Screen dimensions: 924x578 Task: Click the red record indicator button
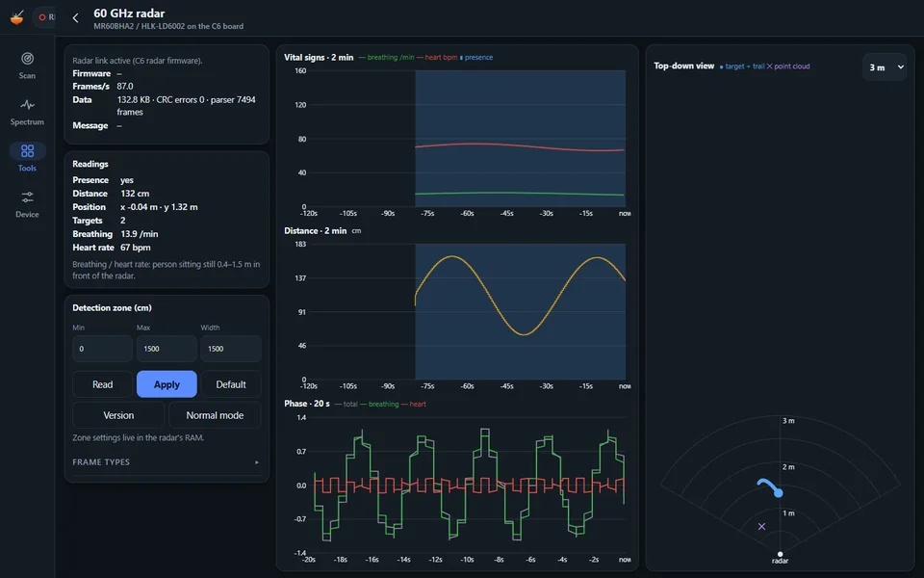click(43, 17)
